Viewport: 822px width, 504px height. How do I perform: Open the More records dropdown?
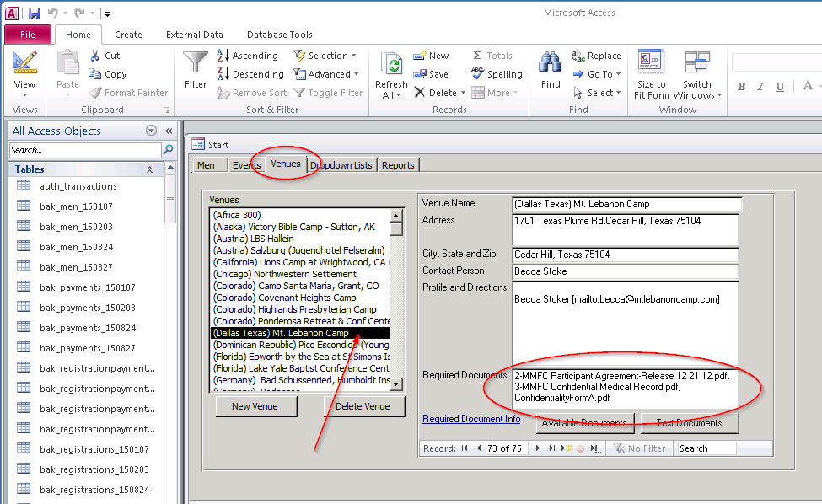(495, 93)
